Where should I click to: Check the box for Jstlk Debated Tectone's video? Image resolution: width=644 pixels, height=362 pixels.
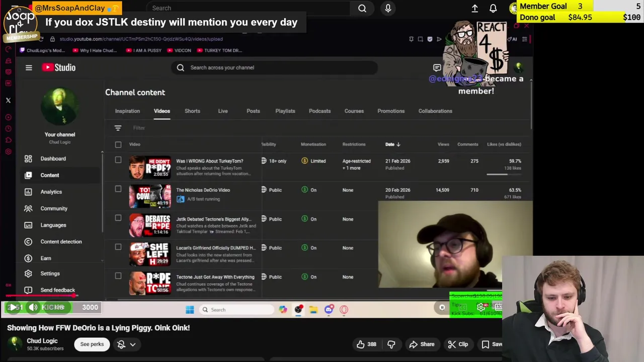[x=118, y=218]
